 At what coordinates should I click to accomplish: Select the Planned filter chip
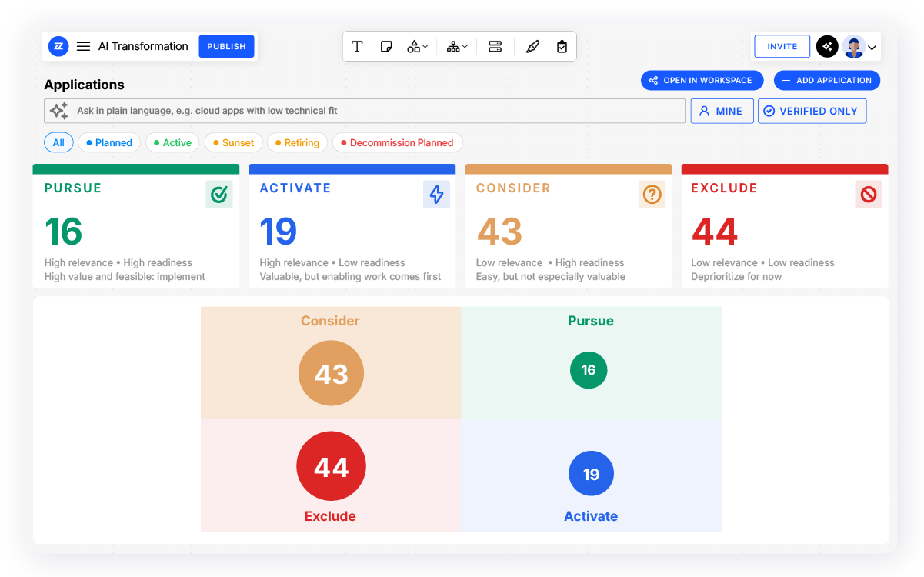click(108, 142)
